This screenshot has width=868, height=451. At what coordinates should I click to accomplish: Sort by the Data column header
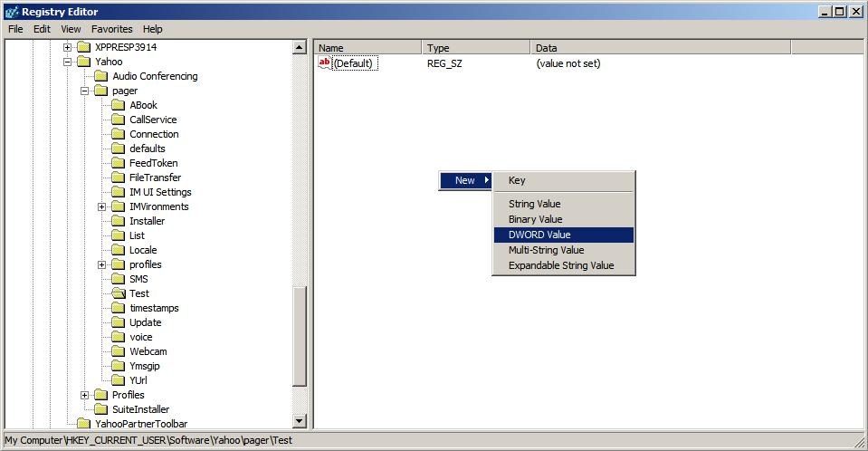[661, 48]
